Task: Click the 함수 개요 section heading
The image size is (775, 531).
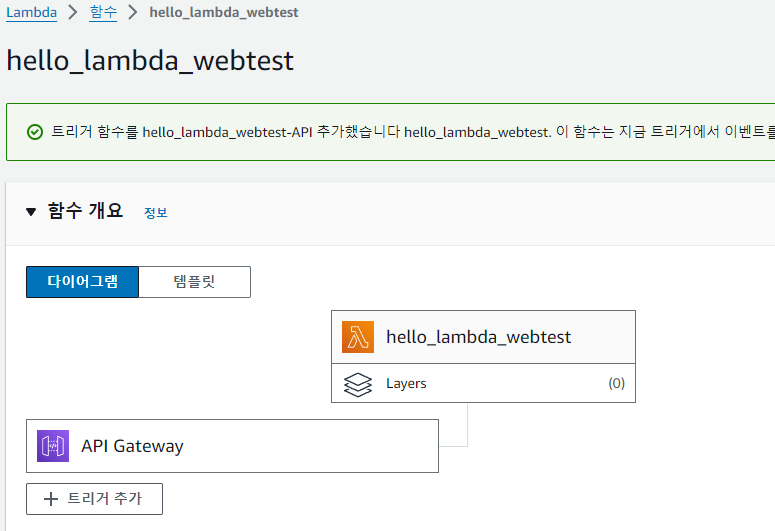Action: pos(85,211)
